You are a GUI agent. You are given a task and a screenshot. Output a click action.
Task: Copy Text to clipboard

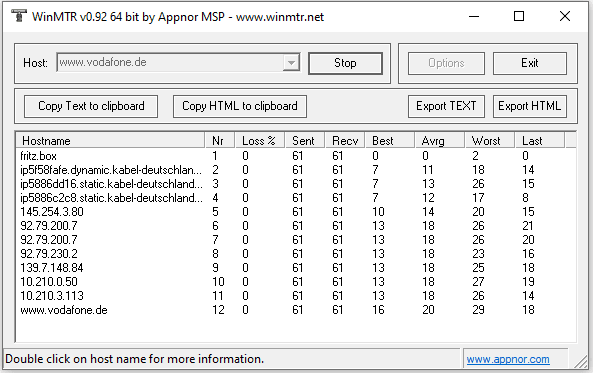click(91, 106)
